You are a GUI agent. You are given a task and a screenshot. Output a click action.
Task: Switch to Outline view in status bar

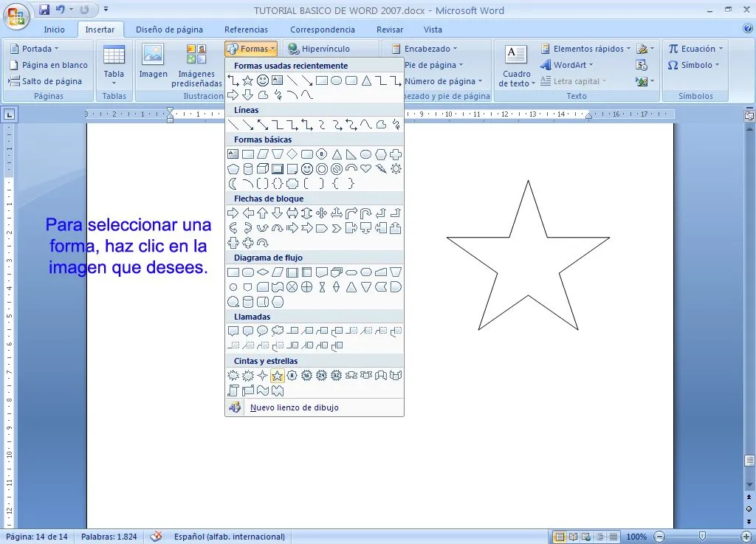point(599,537)
